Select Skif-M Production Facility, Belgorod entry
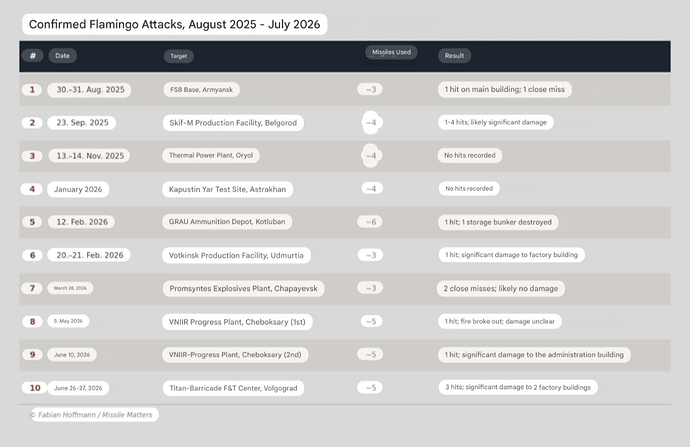 [233, 123]
